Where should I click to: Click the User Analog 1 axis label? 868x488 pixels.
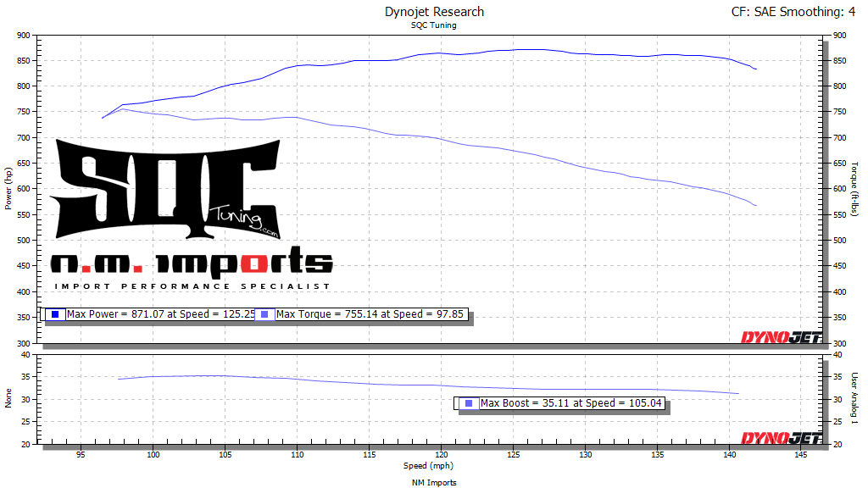[854, 398]
